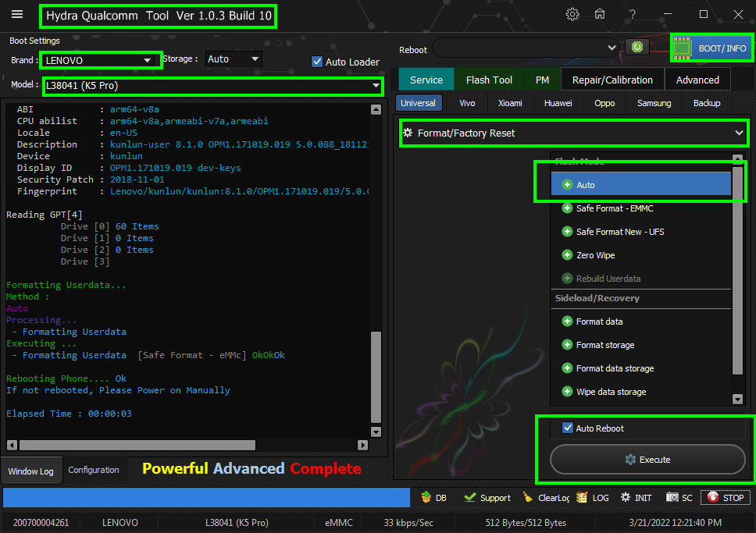Screen dimensions: 756x533
Task: Select the Samsung sub-tab
Action: point(654,103)
